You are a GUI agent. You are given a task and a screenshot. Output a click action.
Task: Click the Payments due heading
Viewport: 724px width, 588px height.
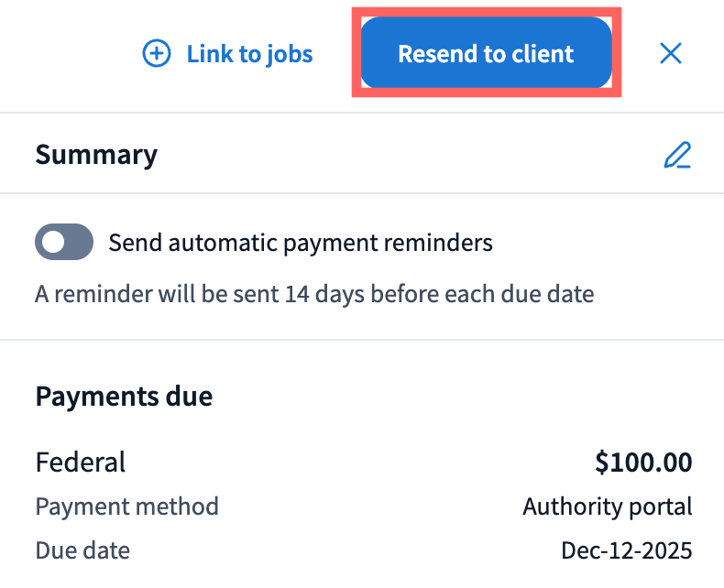click(124, 397)
